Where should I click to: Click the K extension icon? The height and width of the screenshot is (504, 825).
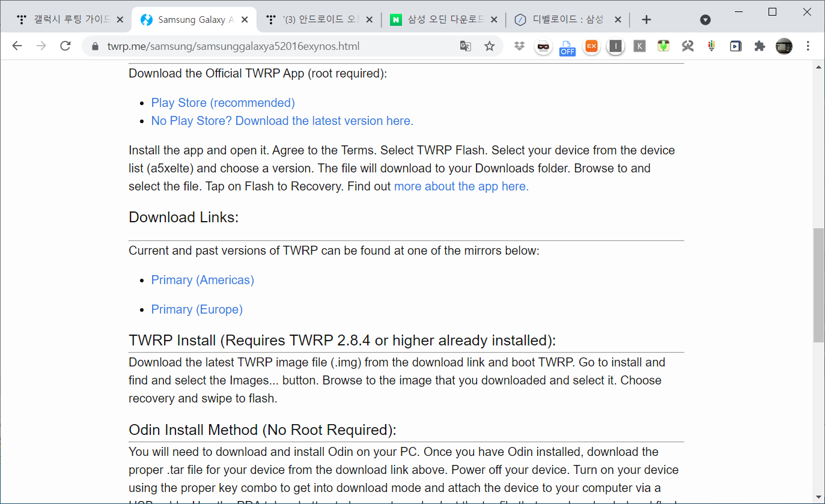tap(639, 46)
